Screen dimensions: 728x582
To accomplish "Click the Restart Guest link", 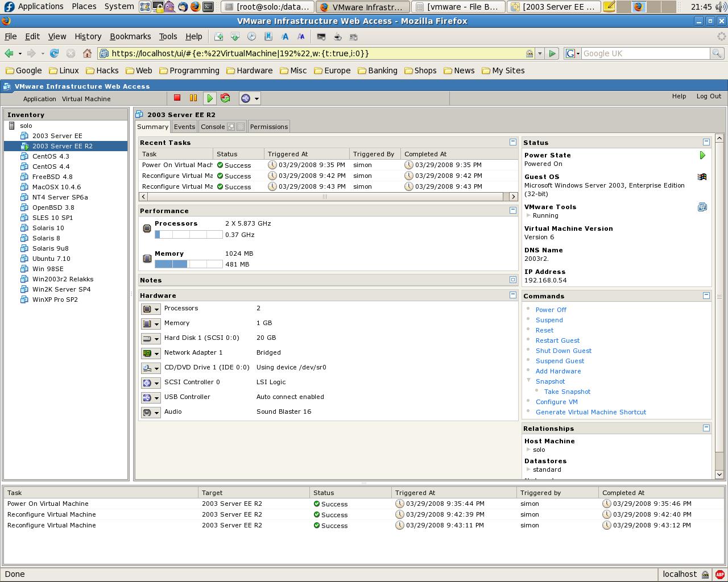I will pyautogui.click(x=557, y=340).
